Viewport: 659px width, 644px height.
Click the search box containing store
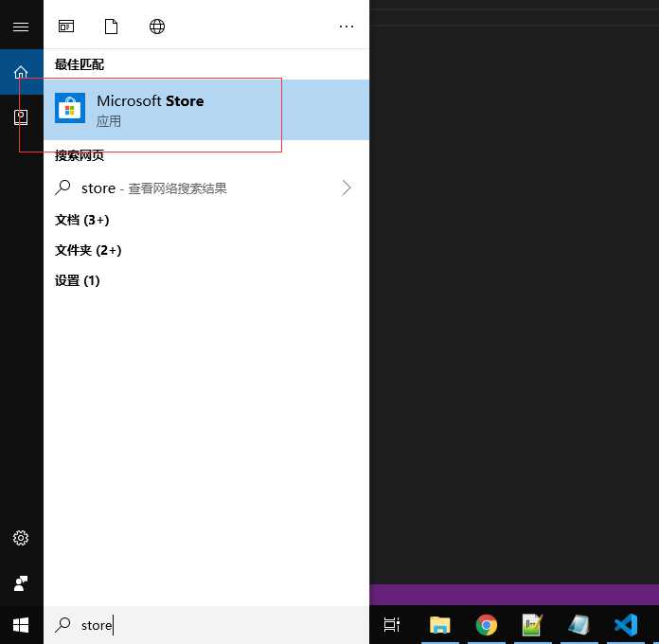tap(206, 625)
